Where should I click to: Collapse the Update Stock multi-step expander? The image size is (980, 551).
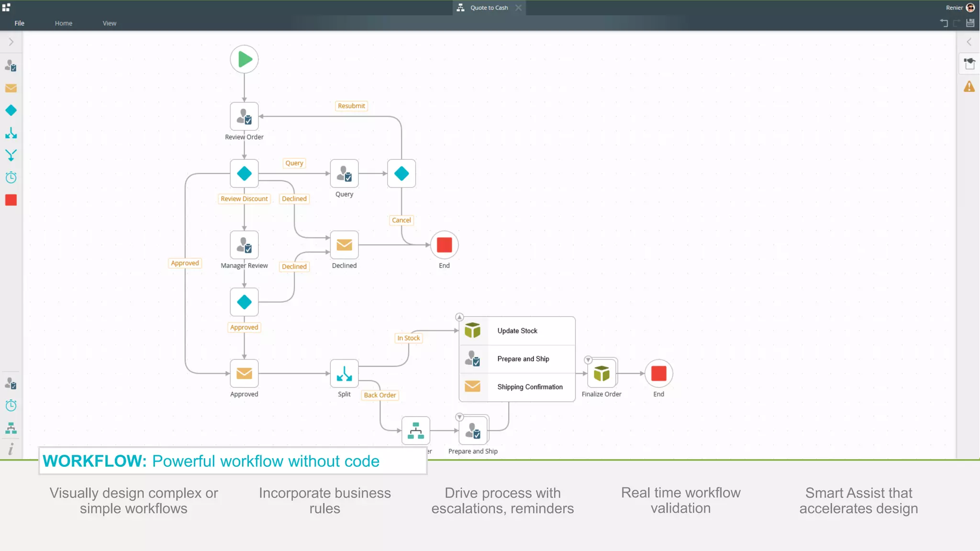[x=459, y=317]
